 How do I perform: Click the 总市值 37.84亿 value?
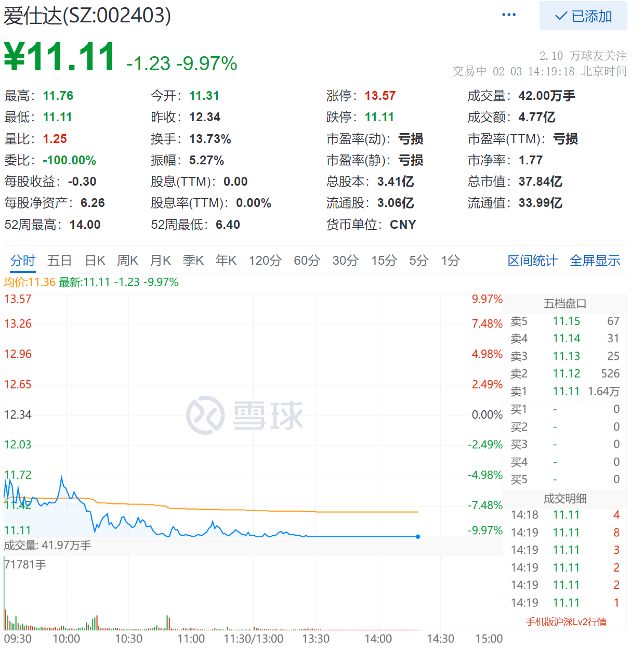pos(541,182)
